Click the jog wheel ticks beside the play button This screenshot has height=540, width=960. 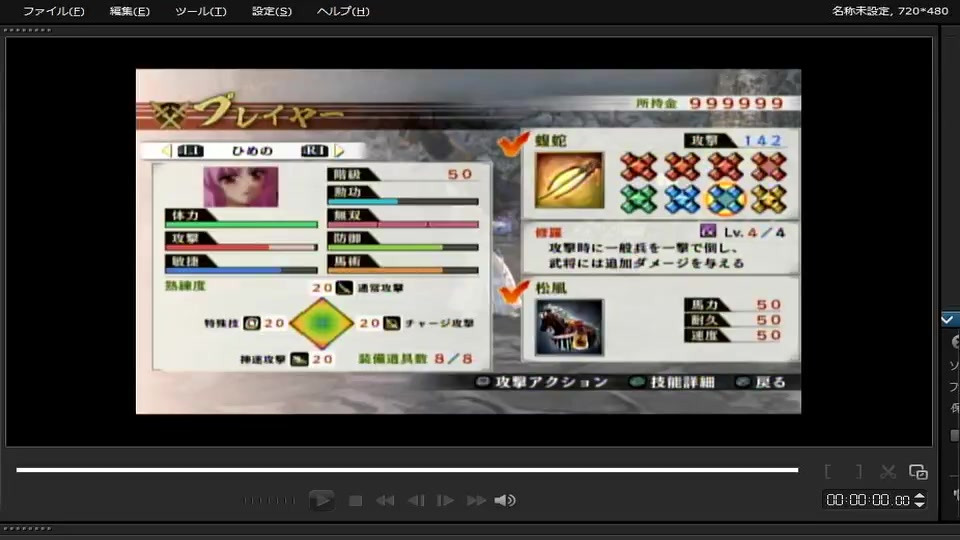[x=269, y=501]
